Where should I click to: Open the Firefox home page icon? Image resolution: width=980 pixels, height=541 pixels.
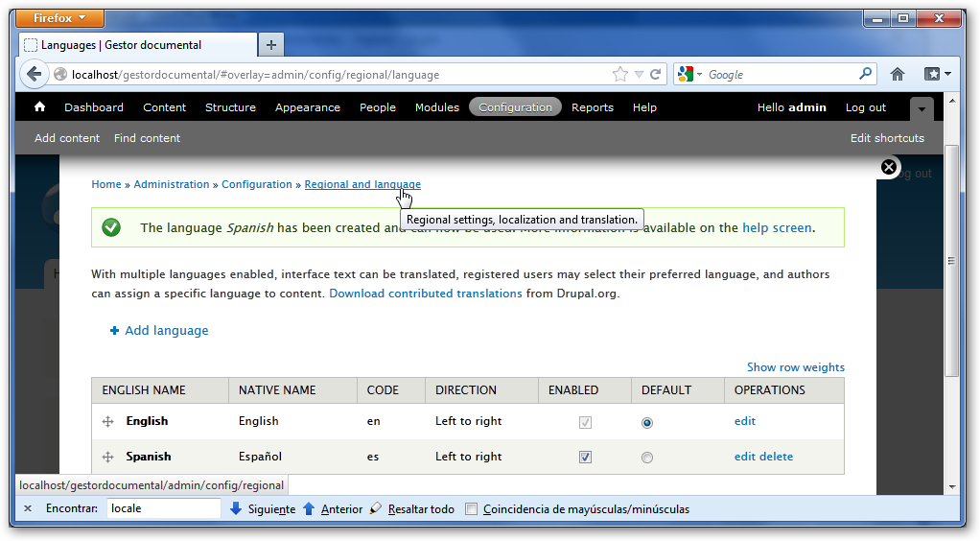coord(898,75)
